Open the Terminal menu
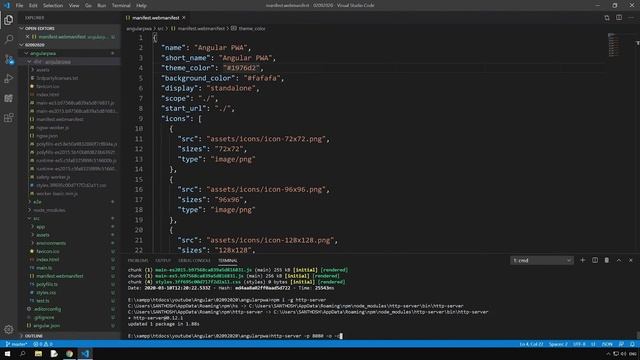 click(x=121, y=5)
